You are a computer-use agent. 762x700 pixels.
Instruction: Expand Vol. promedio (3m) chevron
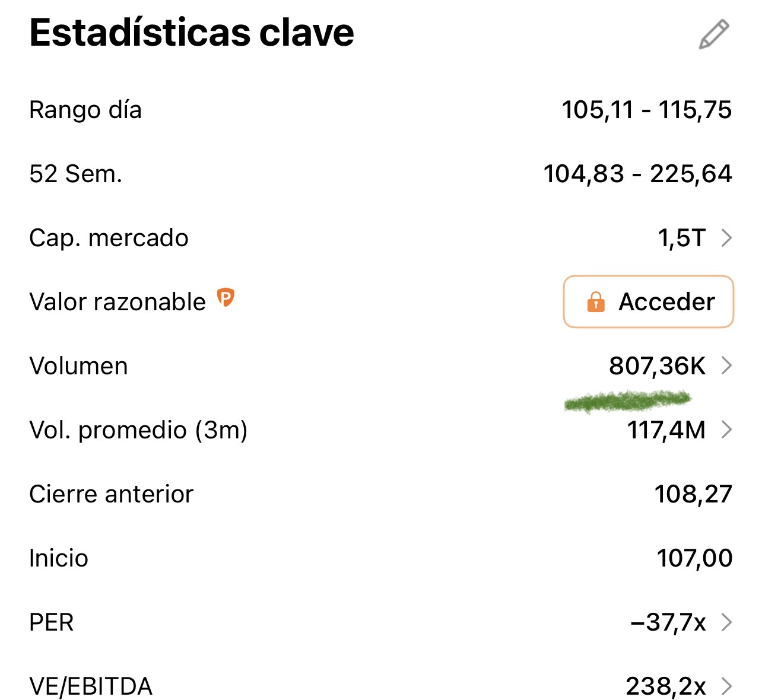[726, 429]
